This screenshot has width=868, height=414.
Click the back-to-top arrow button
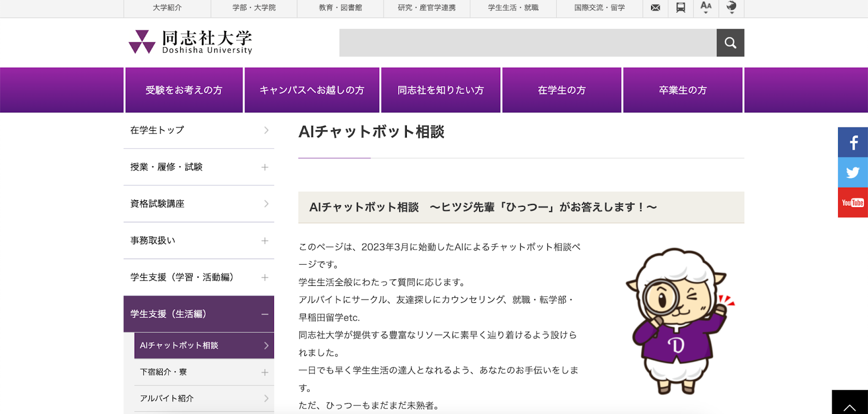[850, 402]
